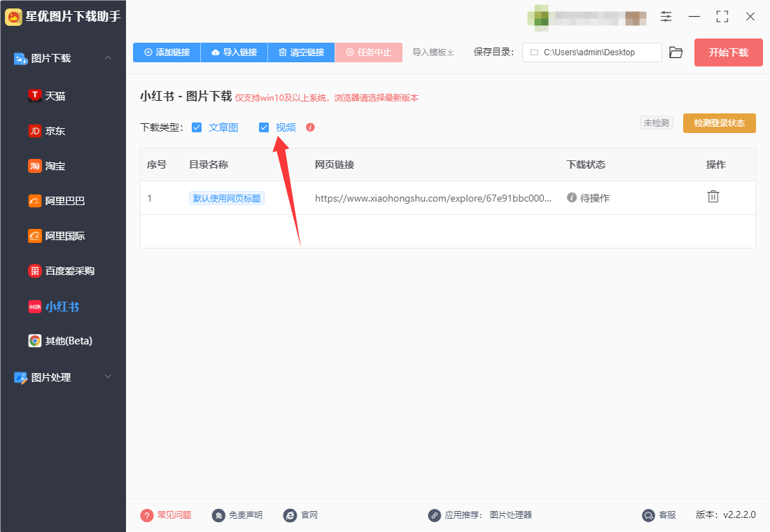770x532 pixels.
Task: Collapse the 图片下载 sidebar group
Action: 108,58
